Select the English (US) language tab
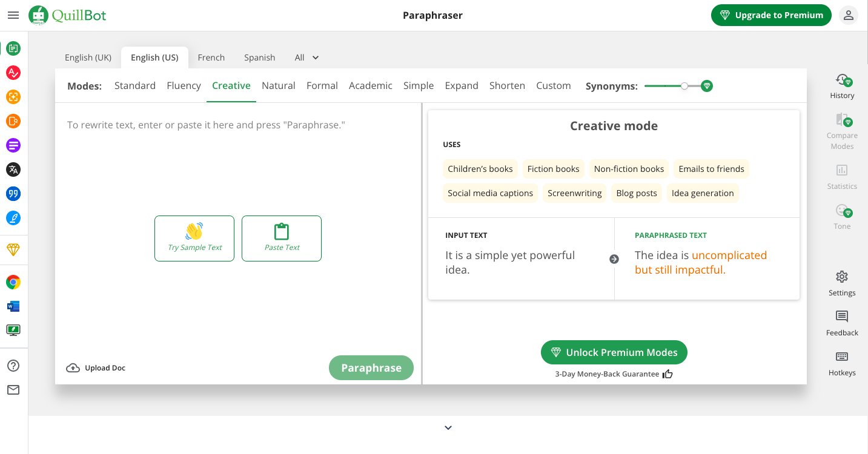 [x=154, y=58]
